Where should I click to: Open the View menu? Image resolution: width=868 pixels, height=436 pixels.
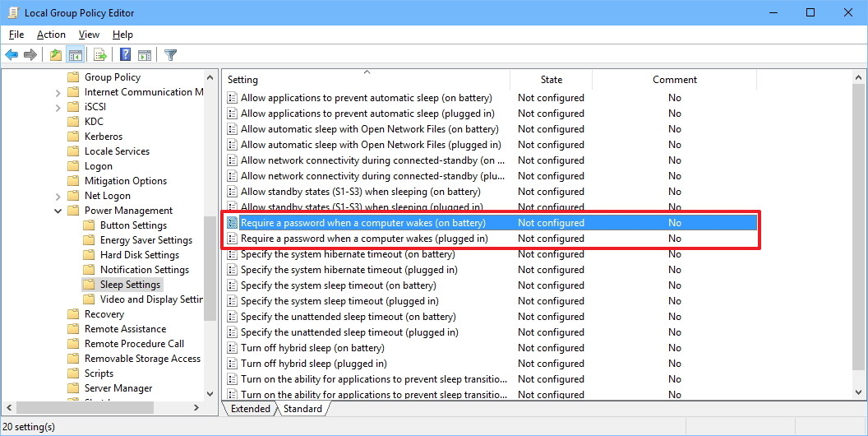click(x=89, y=35)
